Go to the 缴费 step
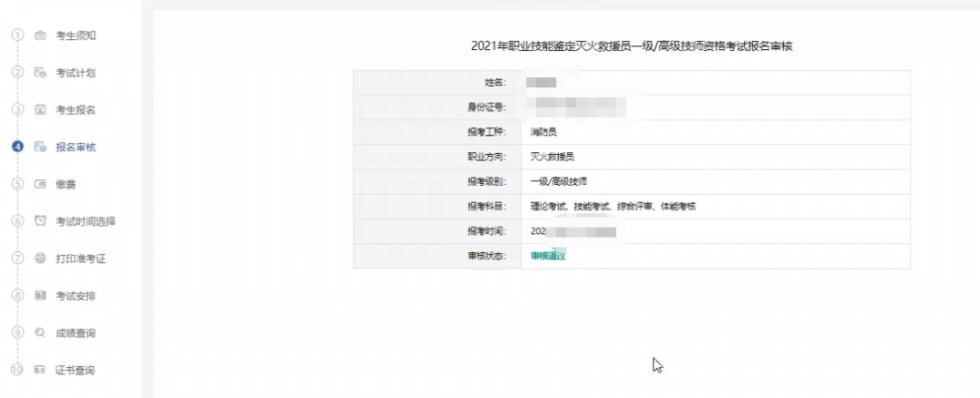The width and height of the screenshot is (980, 398). pos(65,184)
